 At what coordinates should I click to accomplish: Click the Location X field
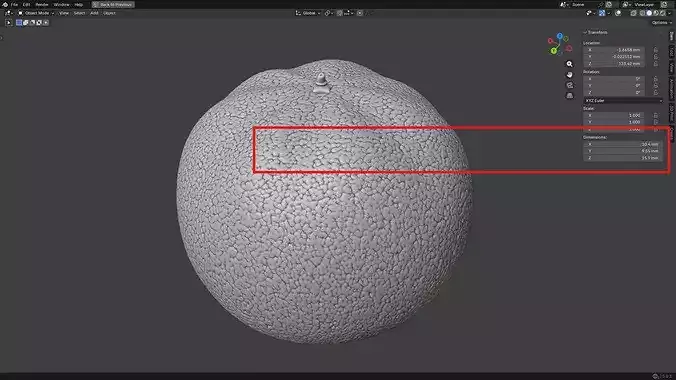point(614,50)
